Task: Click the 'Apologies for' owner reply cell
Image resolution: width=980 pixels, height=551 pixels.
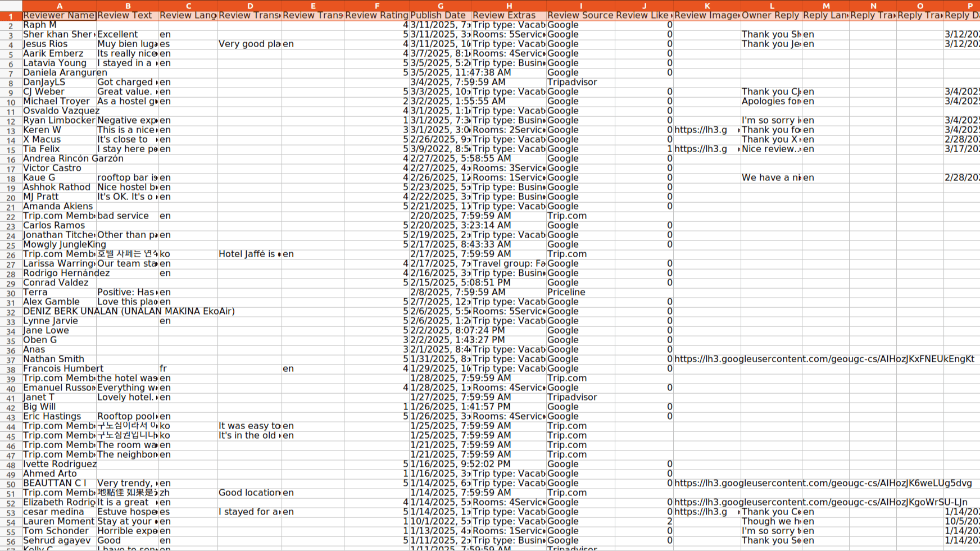Action: coord(772,101)
